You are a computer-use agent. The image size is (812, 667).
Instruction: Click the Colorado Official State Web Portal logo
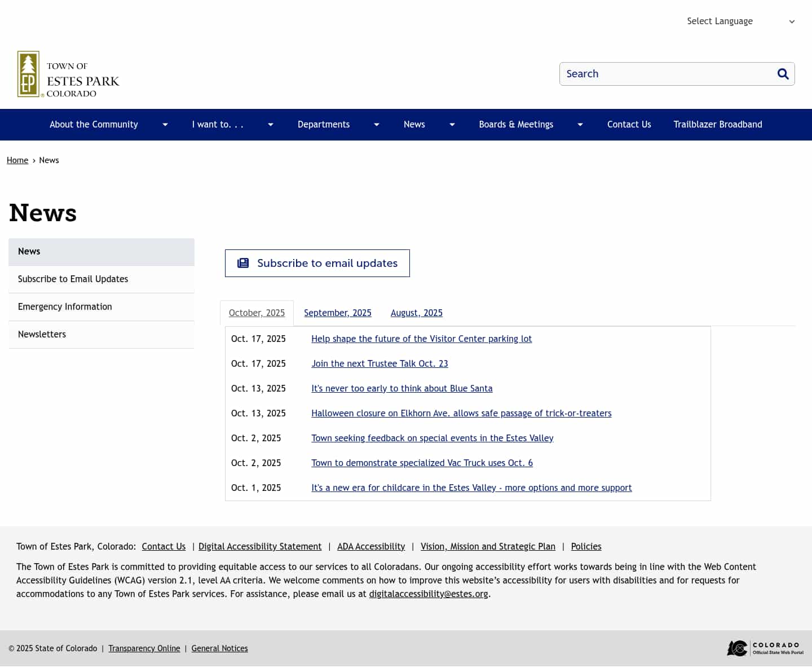click(764, 648)
